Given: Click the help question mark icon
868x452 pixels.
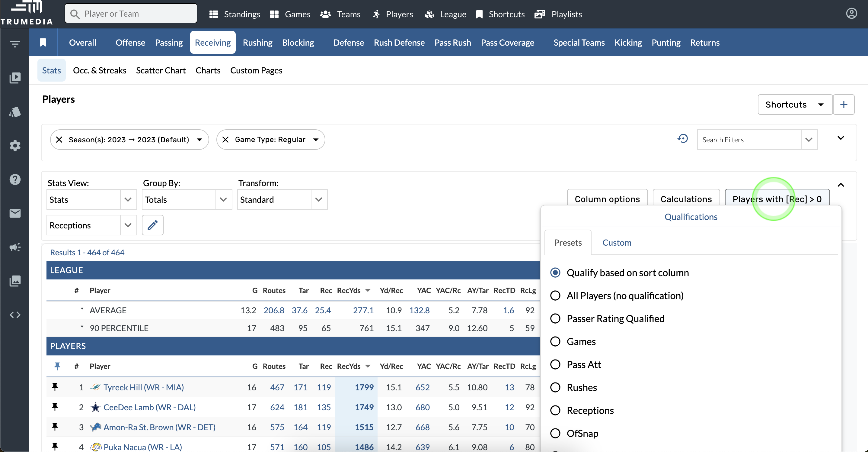Looking at the screenshot, I should (x=15, y=179).
